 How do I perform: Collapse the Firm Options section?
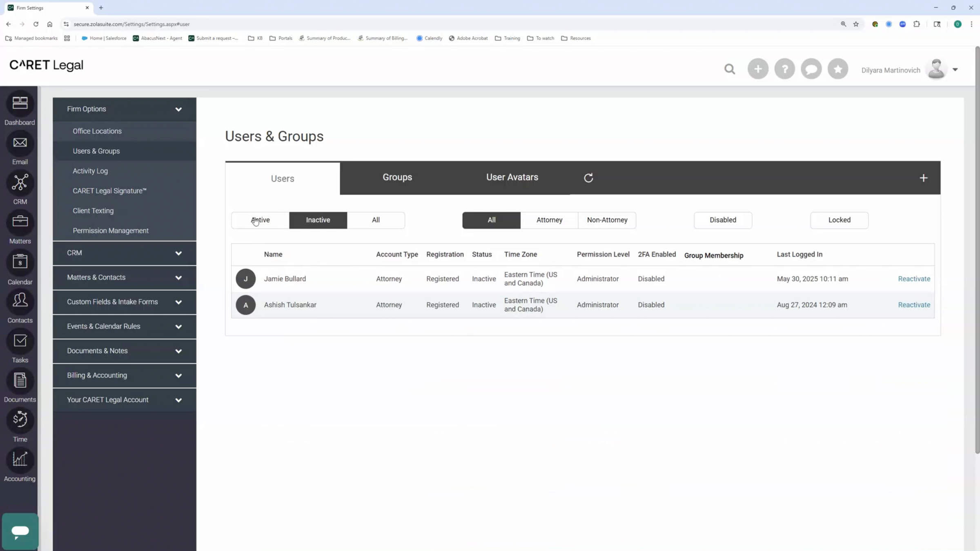(x=125, y=109)
